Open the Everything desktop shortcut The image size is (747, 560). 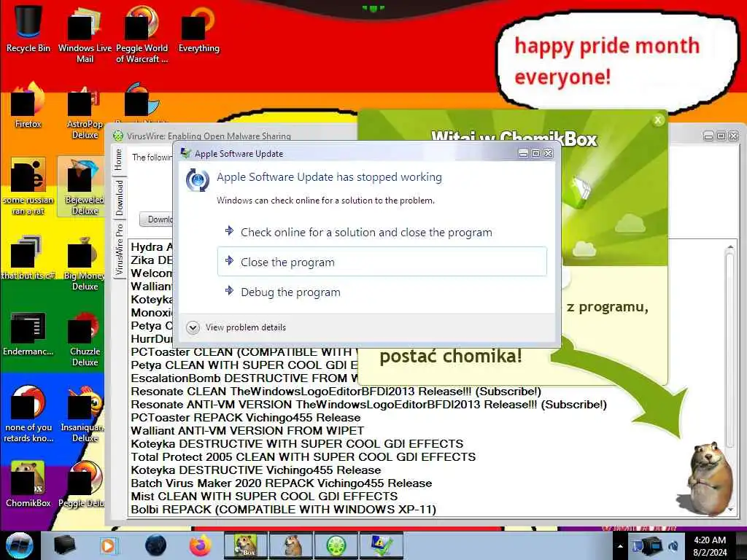[x=198, y=28]
